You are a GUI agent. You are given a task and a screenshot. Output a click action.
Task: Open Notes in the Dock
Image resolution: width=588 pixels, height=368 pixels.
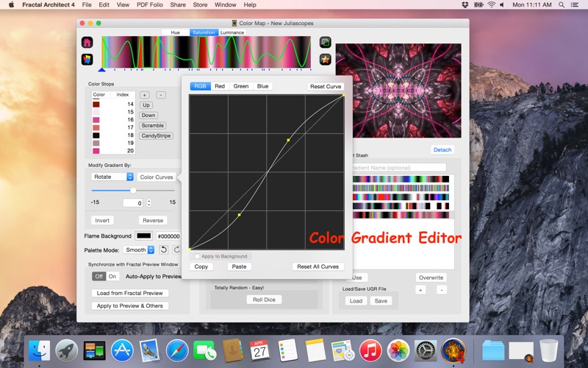point(315,351)
